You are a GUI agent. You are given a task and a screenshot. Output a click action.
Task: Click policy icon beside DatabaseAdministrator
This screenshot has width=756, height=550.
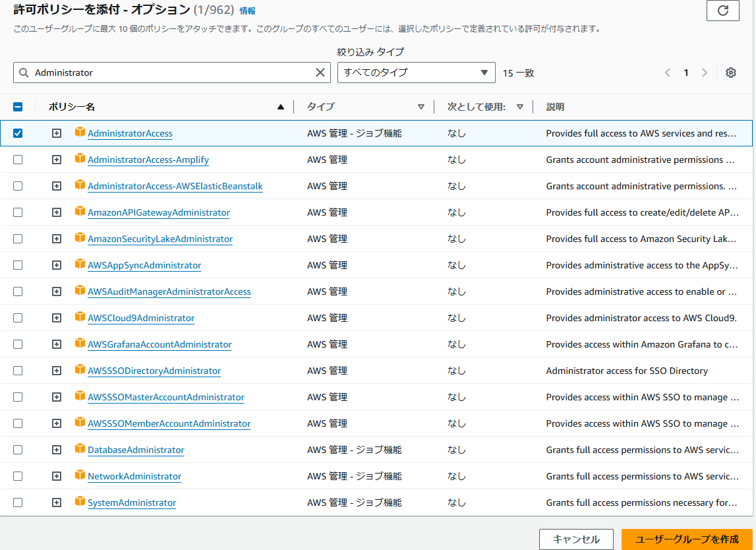[80, 448]
